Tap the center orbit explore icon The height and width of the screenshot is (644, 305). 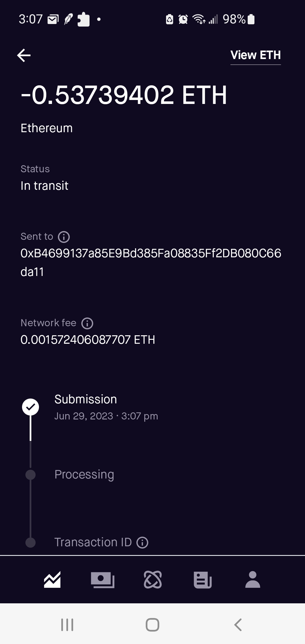coord(153,580)
